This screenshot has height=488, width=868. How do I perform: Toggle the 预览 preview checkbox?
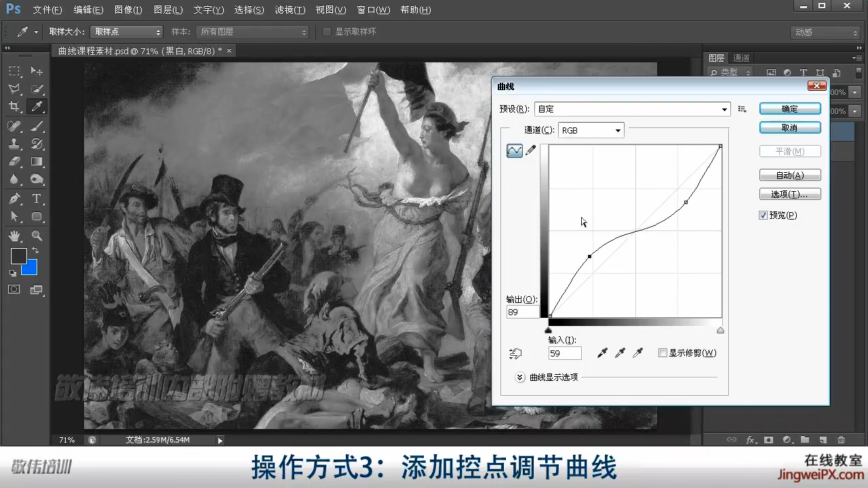pyautogui.click(x=764, y=216)
